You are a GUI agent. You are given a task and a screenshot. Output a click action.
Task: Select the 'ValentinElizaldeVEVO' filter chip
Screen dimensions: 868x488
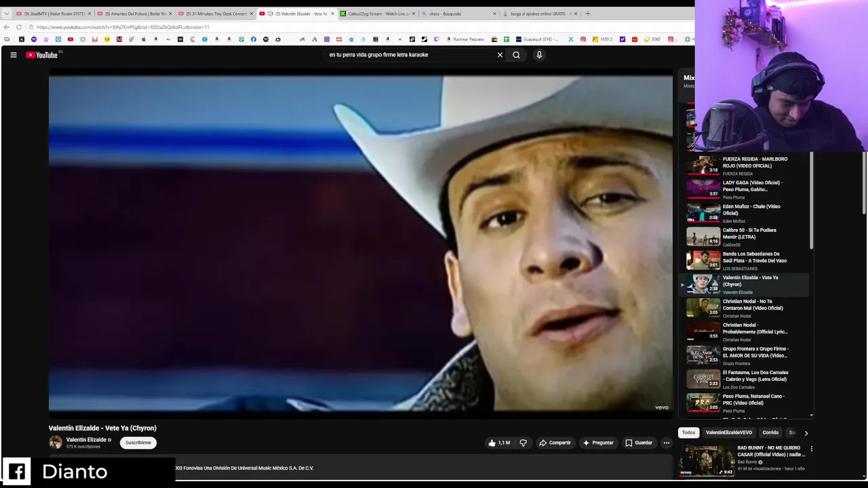(x=729, y=432)
